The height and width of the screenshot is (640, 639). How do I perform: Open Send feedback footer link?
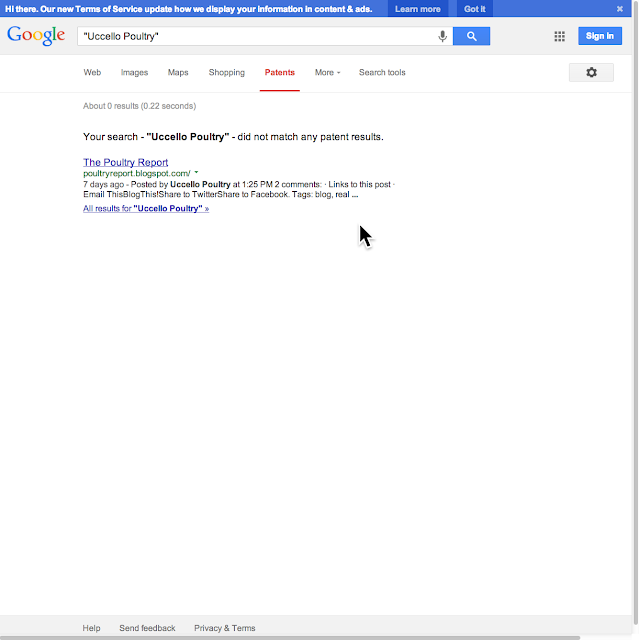tap(147, 628)
